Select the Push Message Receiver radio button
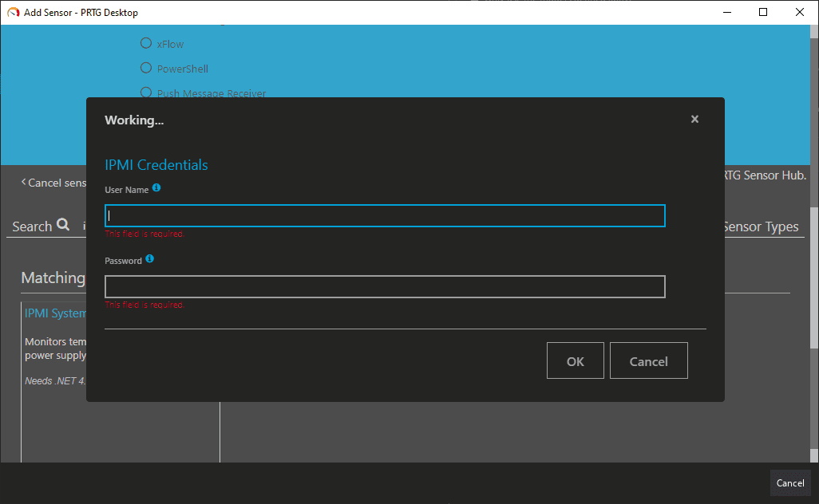This screenshot has height=504, width=819. (146, 93)
